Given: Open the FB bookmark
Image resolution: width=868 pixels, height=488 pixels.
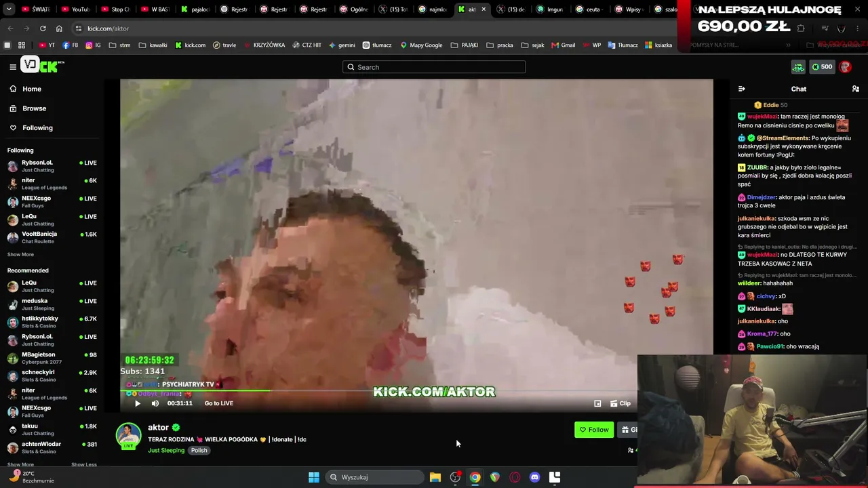Looking at the screenshot, I should tap(70, 45).
